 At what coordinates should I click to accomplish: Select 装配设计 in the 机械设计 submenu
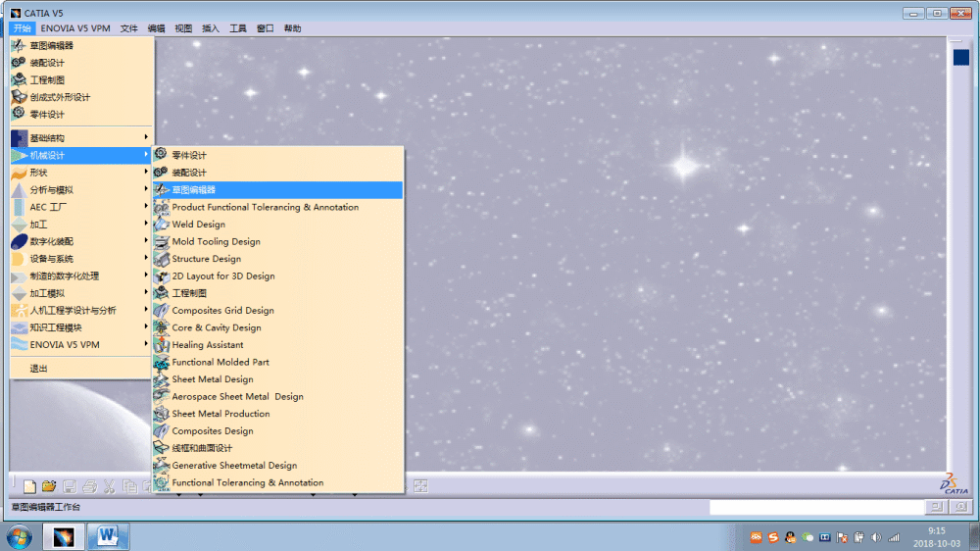tap(278, 173)
